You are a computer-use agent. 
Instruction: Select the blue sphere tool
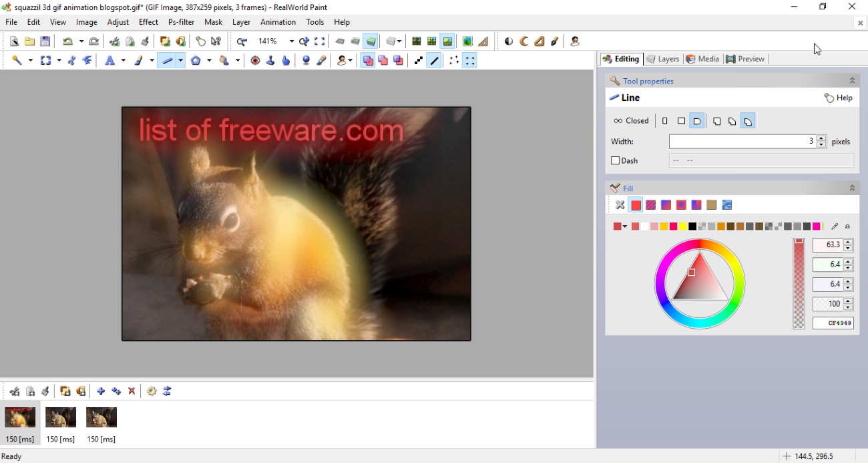coord(306,60)
